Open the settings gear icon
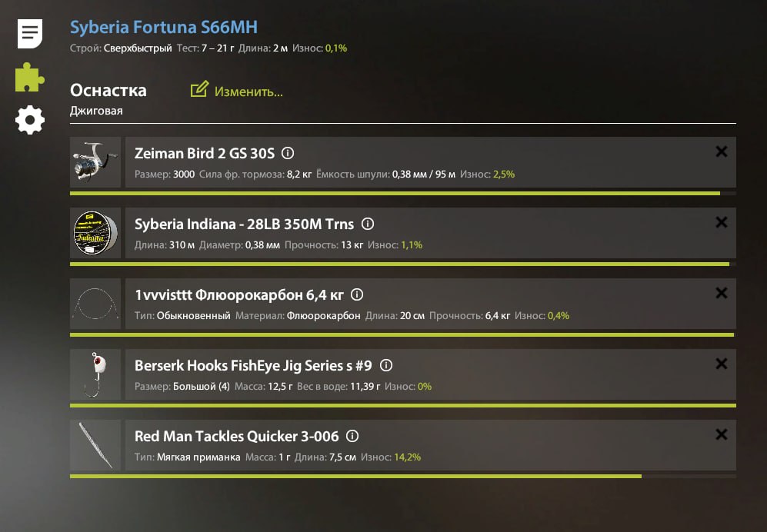This screenshot has height=532, width=767. [x=30, y=120]
